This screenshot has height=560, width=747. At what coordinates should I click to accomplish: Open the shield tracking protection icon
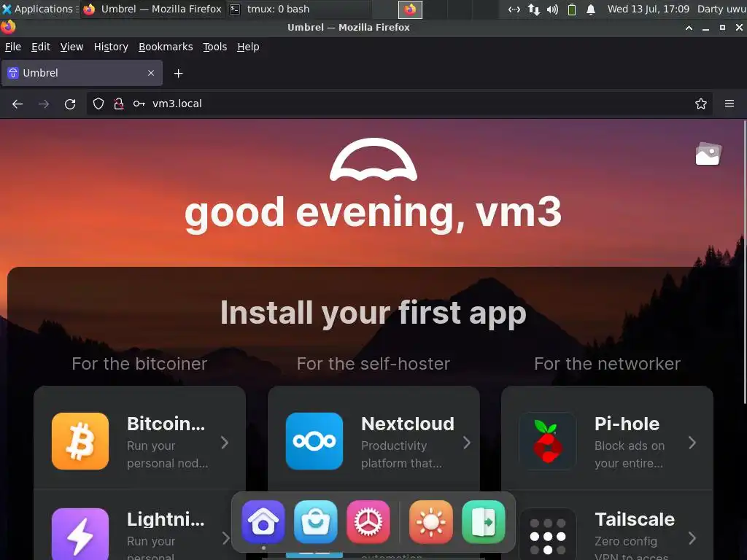point(98,104)
